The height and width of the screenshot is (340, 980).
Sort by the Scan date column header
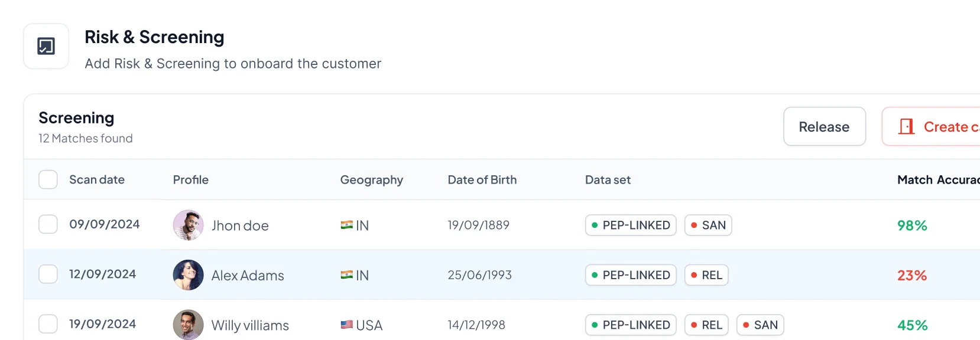pos(97,179)
